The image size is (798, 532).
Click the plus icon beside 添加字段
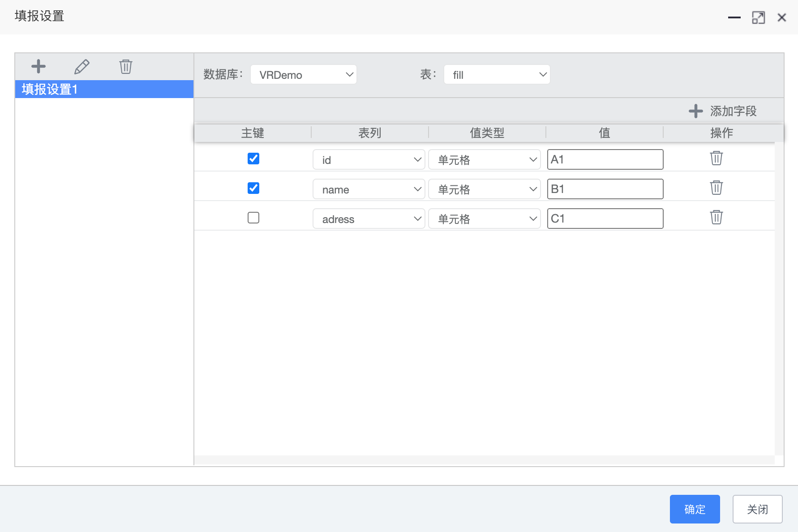696,111
